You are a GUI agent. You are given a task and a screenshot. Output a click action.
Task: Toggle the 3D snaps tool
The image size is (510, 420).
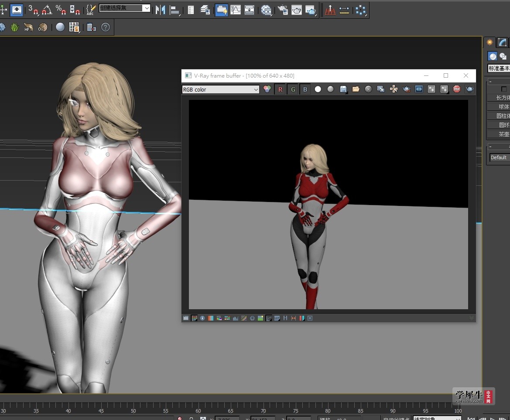tap(33, 10)
